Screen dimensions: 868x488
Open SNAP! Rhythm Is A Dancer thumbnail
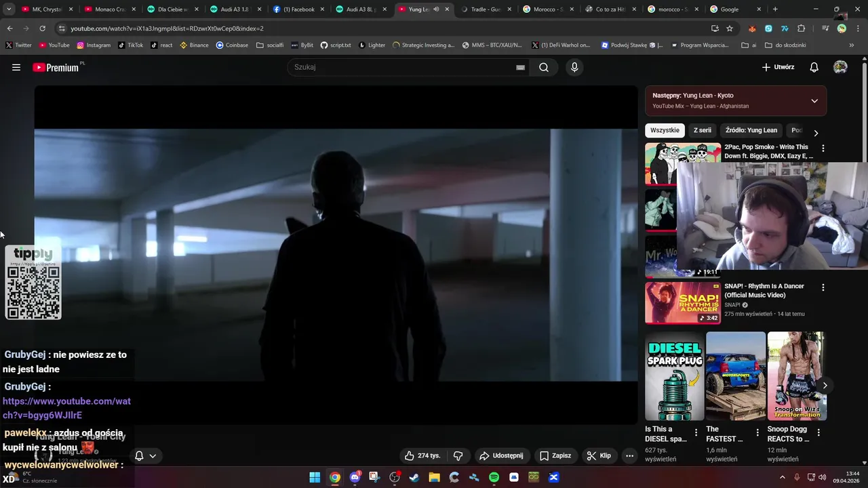pos(683,303)
